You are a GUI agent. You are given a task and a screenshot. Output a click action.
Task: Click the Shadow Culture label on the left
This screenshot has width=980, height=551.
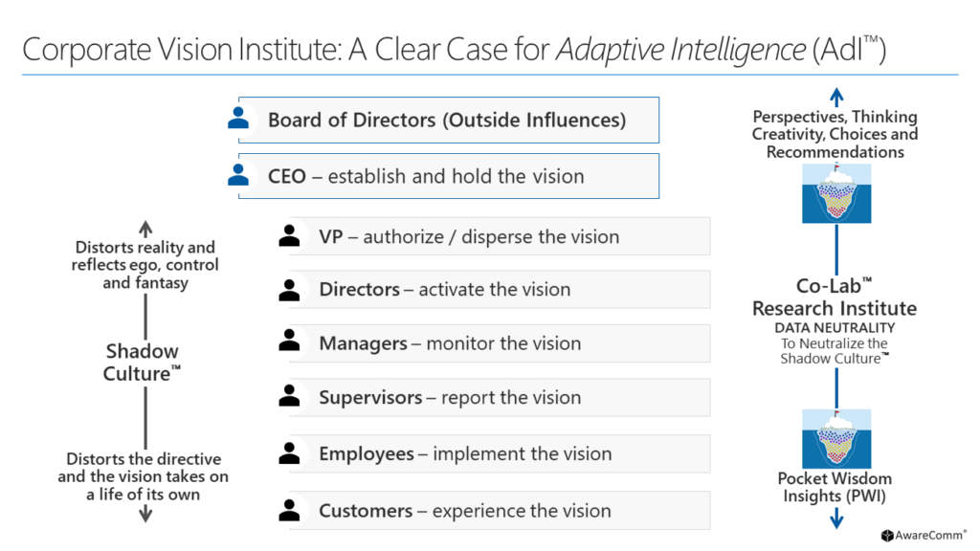[x=142, y=363]
